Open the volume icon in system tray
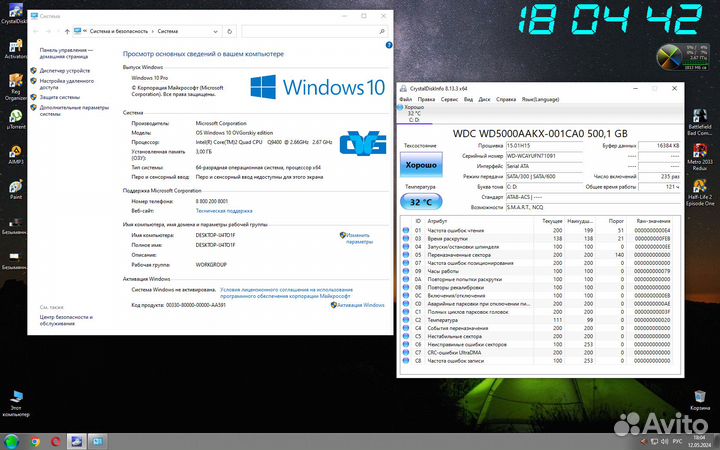Viewport: 720px width, 450px height. tap(665, 442)
